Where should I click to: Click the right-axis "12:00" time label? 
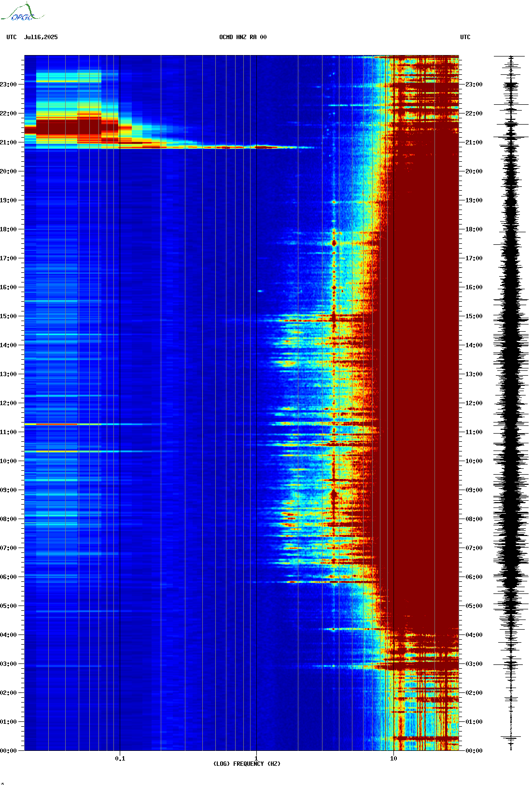point(474,403)
